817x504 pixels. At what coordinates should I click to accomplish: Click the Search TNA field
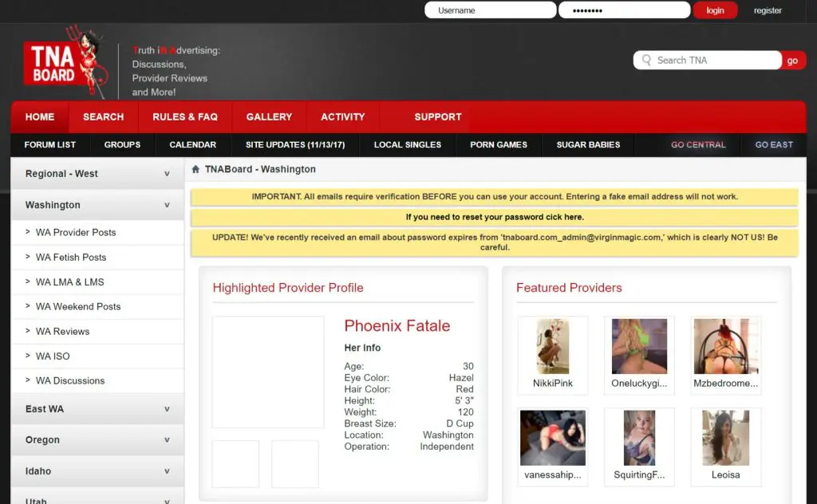(708, 60)
